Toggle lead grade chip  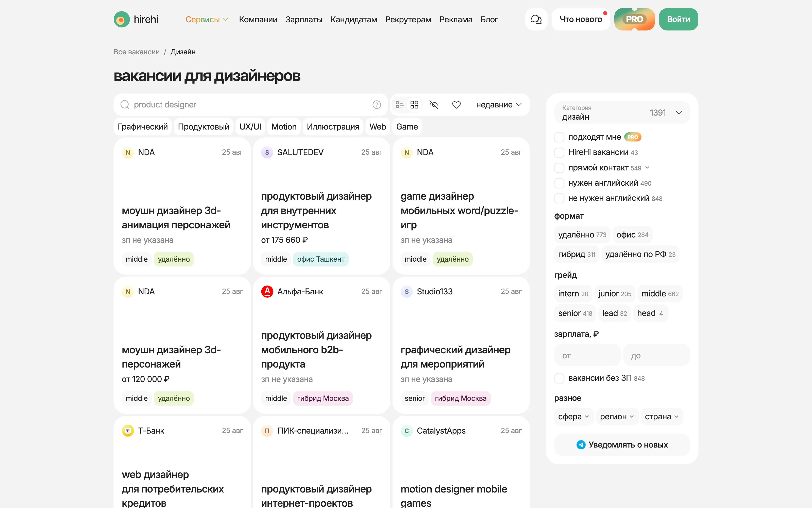tap(614, 313)
